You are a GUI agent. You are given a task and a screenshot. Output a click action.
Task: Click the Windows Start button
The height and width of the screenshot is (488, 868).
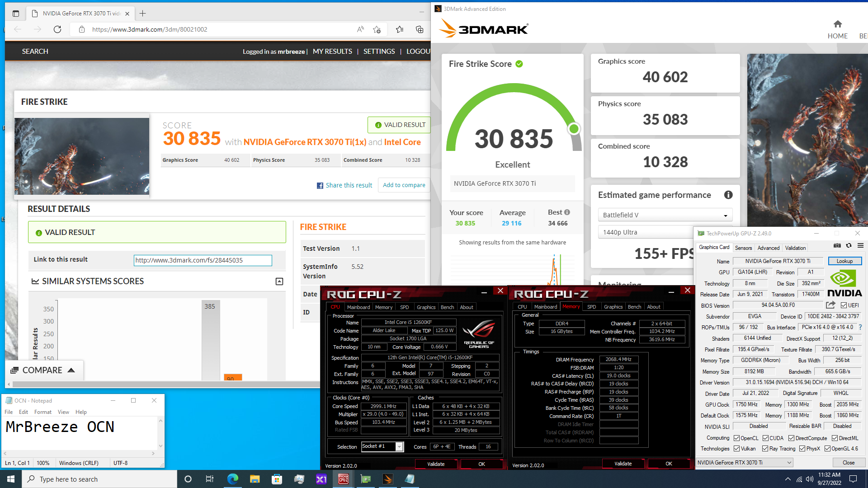point(11,479)
